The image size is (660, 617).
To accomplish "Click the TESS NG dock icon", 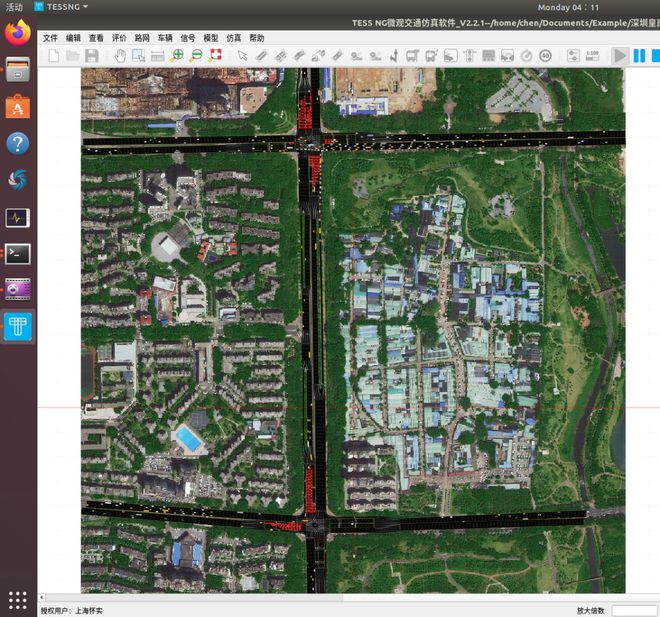I will [x=18, y=327].
